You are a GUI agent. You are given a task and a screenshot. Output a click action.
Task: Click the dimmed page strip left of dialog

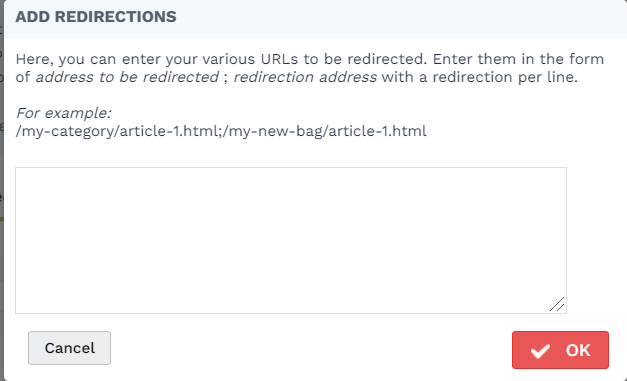pyautogui.click(x=2, y=190)
